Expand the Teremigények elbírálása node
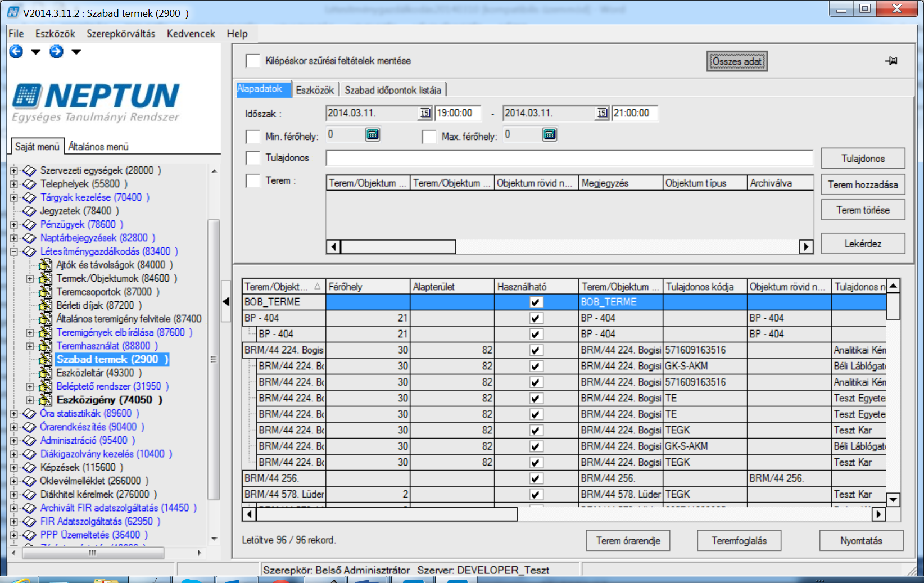 (x=30, y=332)
